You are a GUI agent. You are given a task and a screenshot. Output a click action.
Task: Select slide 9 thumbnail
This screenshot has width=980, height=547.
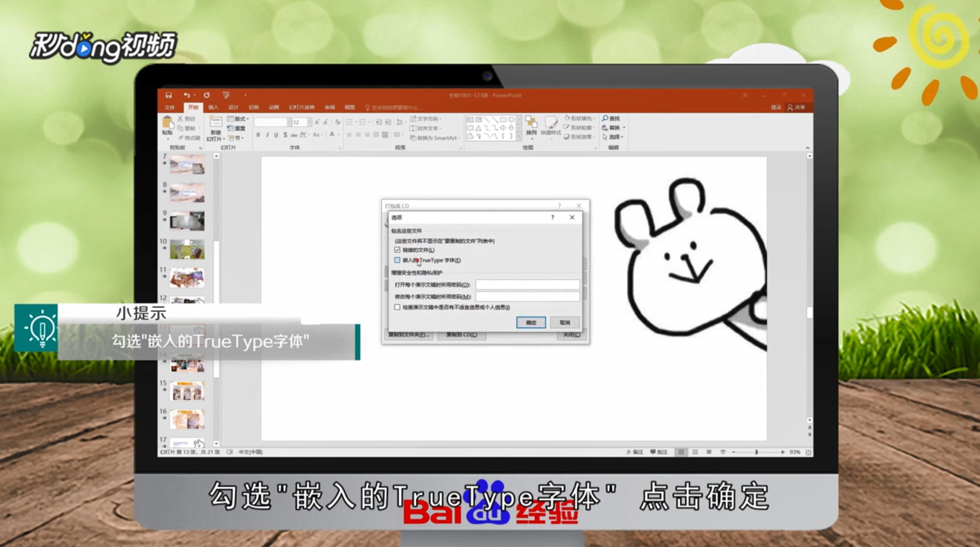point(187,221)
